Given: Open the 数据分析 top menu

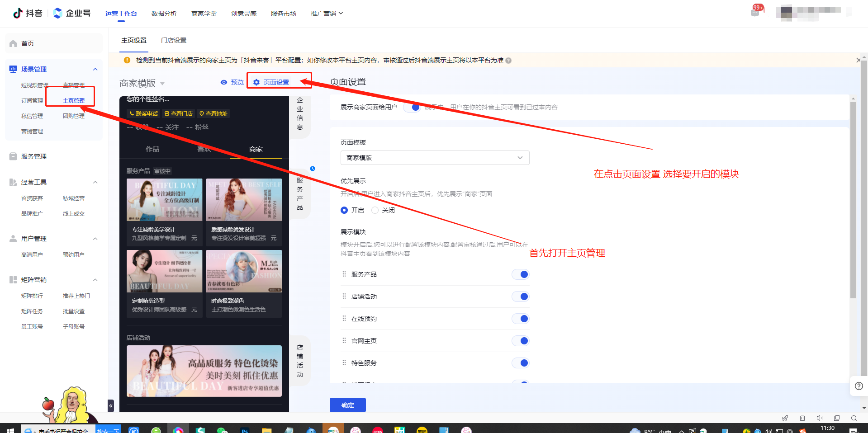Looking at the screenshot, I should [164, 14].
